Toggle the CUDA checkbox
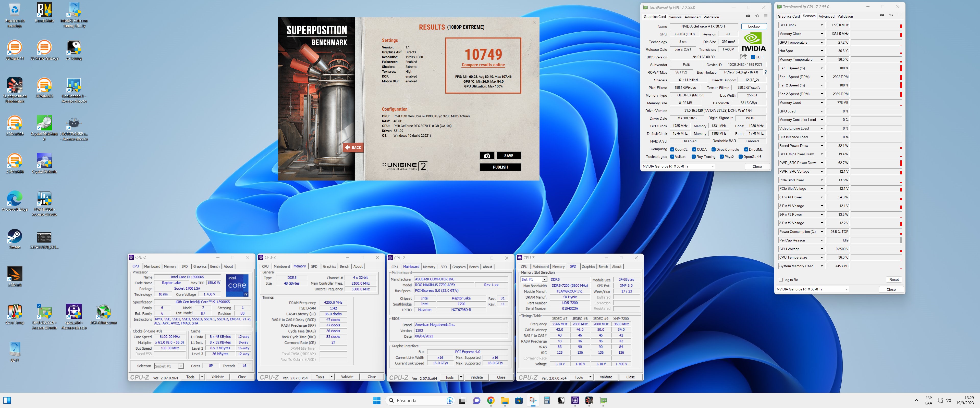 tap(694, 149)
